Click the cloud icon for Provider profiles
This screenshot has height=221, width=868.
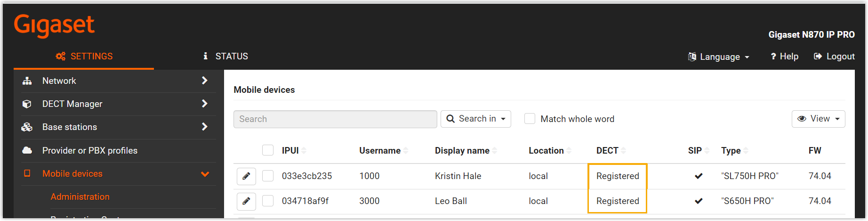point(27,150)
